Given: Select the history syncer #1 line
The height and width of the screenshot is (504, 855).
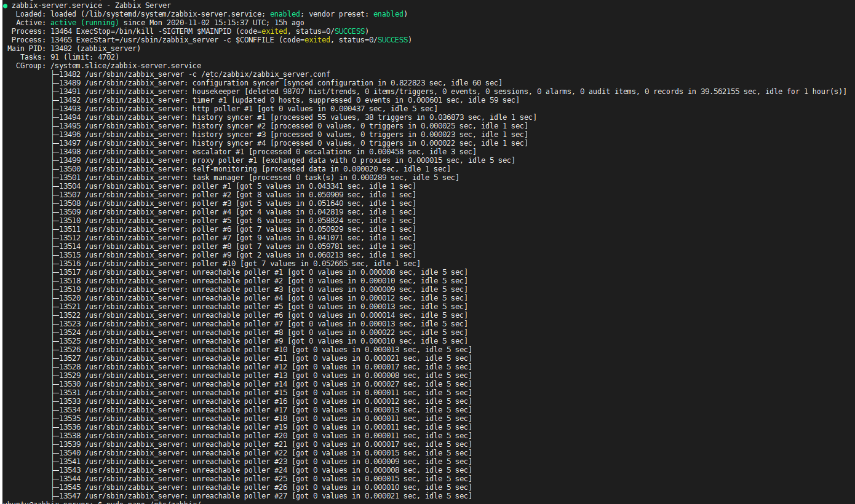Looking at the screenshot, I should 295,117.
